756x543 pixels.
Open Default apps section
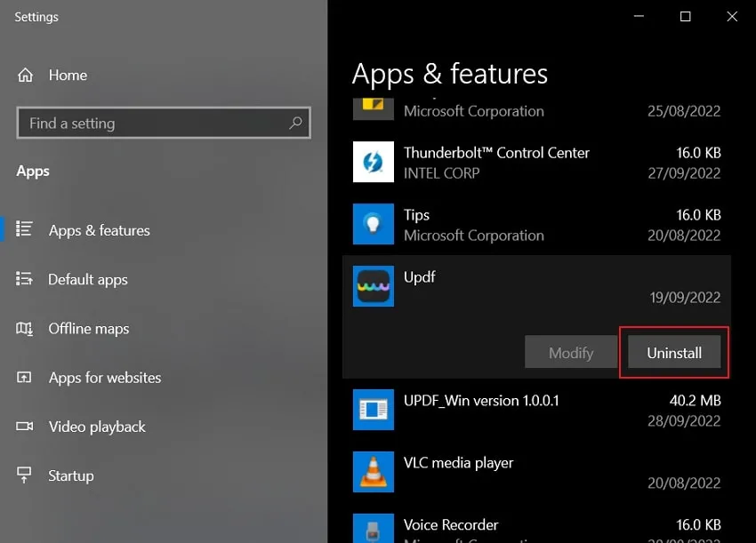pyautogui.click(x=88, y=279)
